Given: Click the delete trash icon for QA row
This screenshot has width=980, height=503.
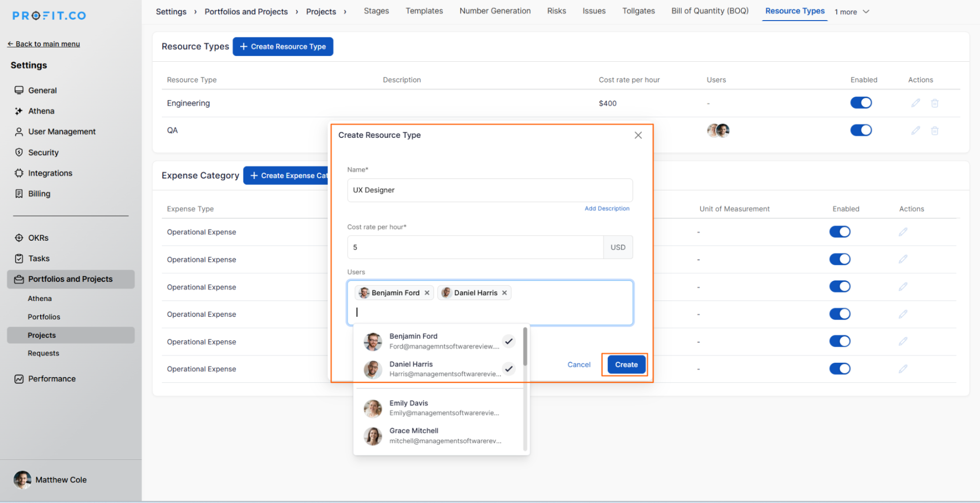Looking at the screenshot, I should click(934, 130).
